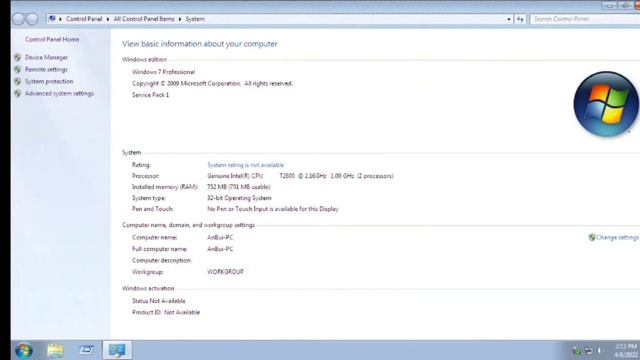The width and height of the screenshot is (640, 360).
Task: Click 'View basic information about your computer' heading
Action: click(x=200, y=44)
